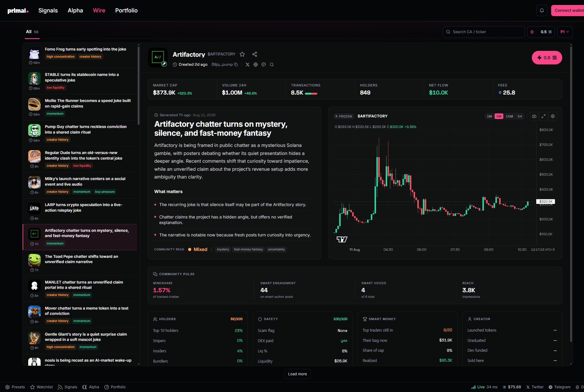Open the Regular Dude story
The image size is (584, 392).
pyautogui.click(x=80, y=160)
